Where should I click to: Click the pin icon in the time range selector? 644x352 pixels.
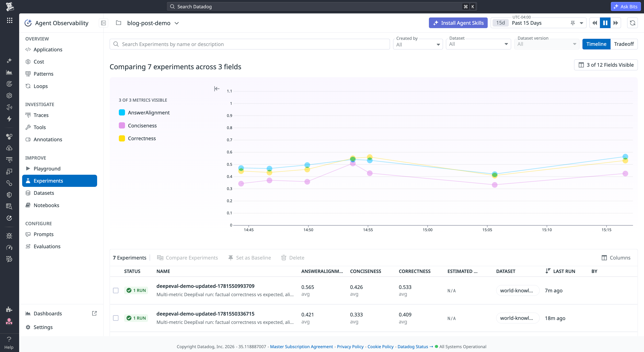point(572,23)
